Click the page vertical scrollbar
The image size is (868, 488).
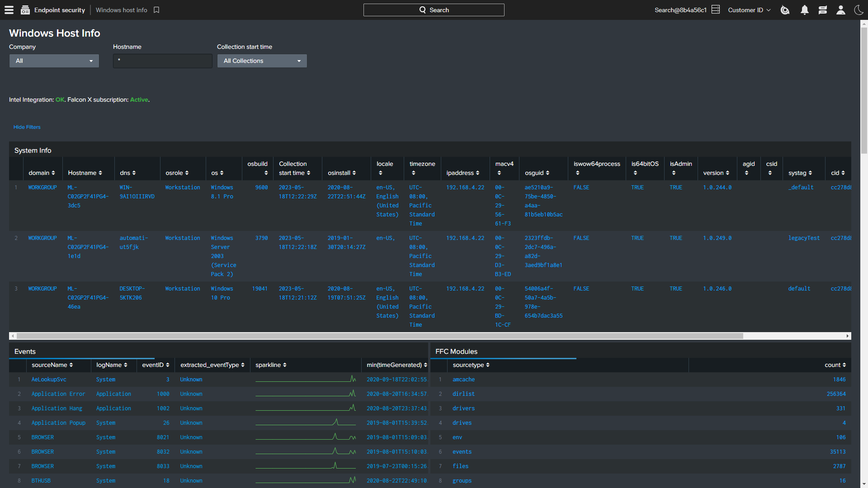pos(864,90)
